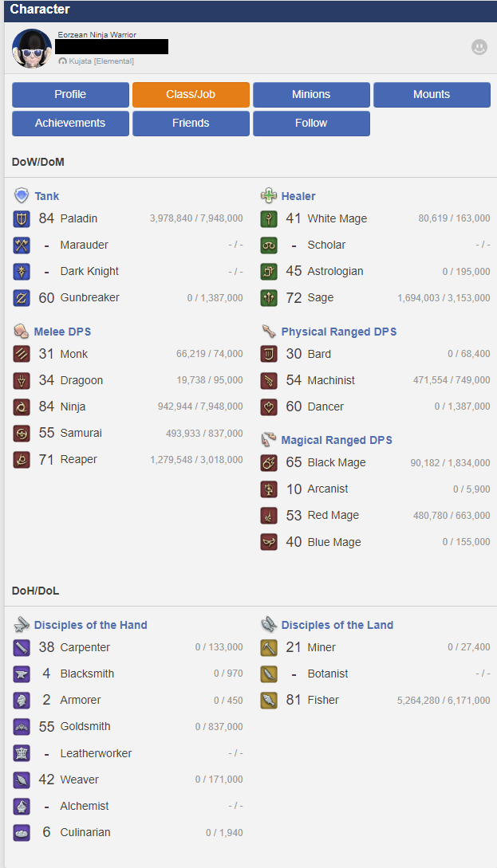Click the Dancer job icon
Image resolution: width=497 pixels, height=868 pixels.
(269, 407)
